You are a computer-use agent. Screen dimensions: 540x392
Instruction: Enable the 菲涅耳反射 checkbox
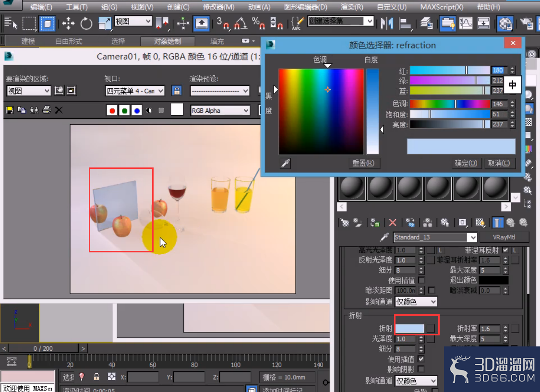pos(505,250)
